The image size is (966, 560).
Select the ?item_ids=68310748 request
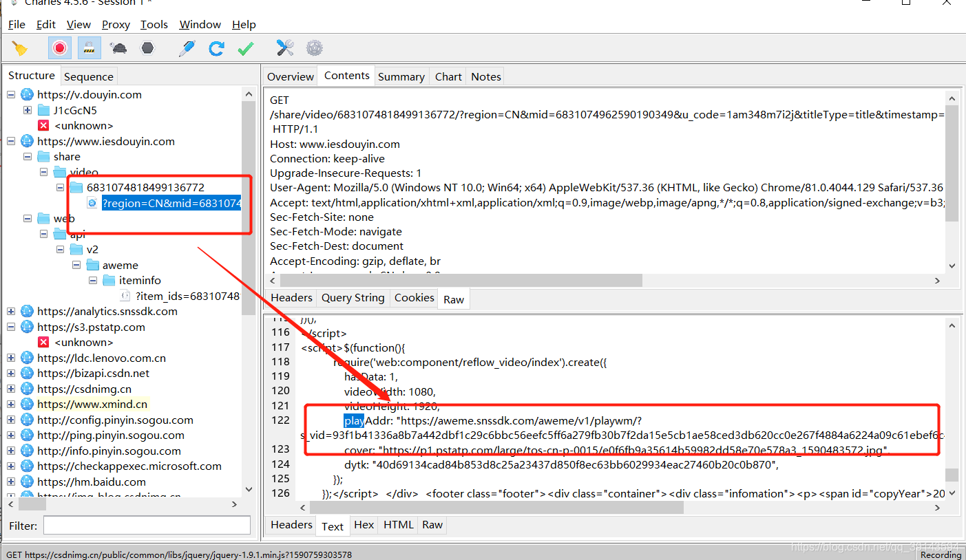[x=187, y=297]
